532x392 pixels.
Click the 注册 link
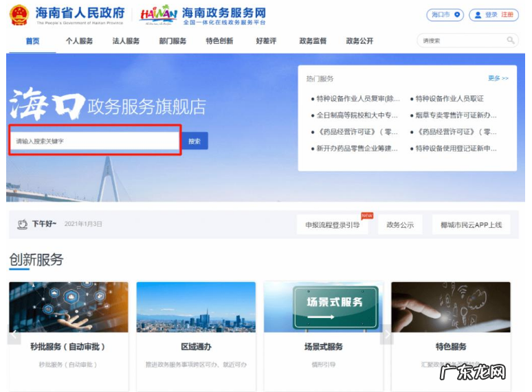coord(507,15)
